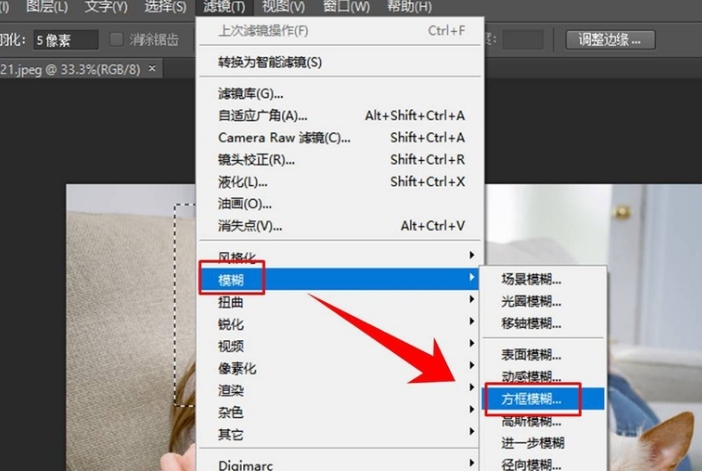Select 进一步模糊 blur more
The image size is (702, 471).
(543, 443)
